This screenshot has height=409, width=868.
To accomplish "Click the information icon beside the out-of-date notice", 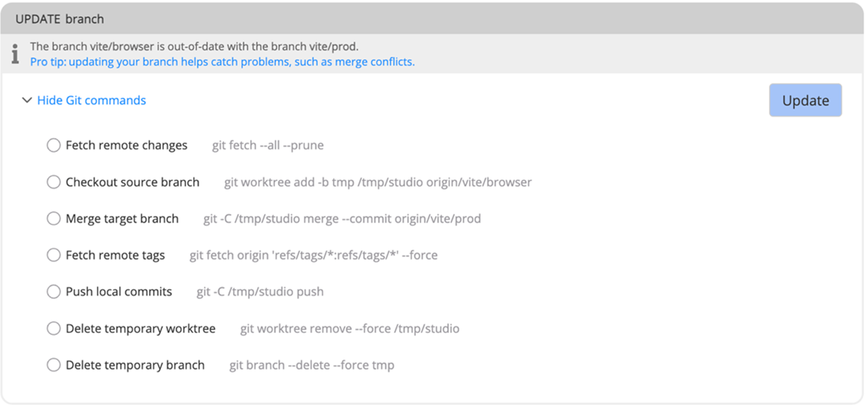I will coord(15,53).
